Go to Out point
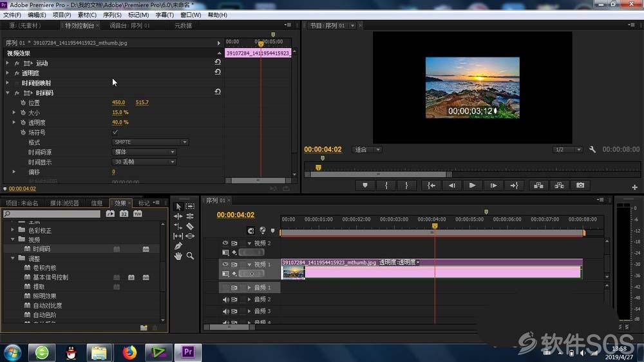The width and height of the screenshot is (644, 362). point(514,186)
